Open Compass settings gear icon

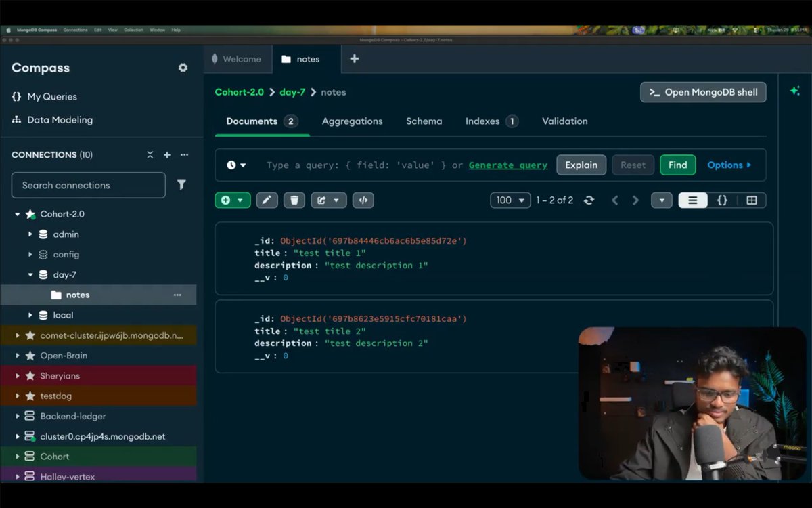click(x=183, y=68)
